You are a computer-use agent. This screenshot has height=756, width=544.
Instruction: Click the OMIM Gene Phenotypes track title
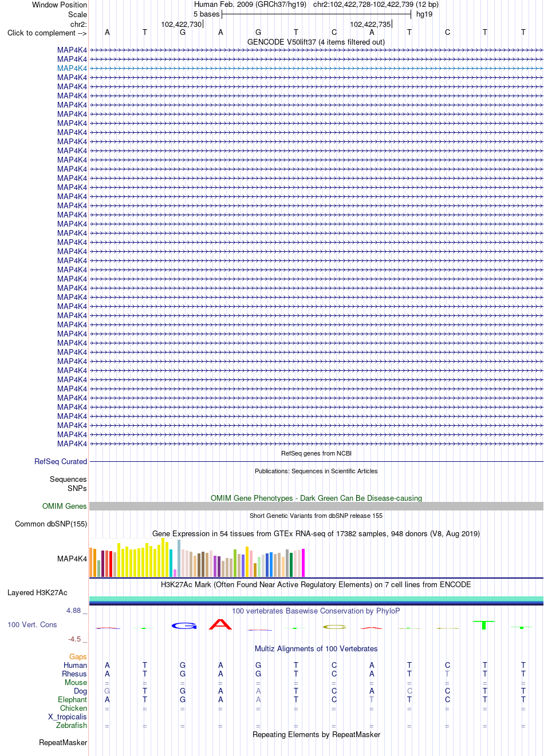(x=316, y=498)
